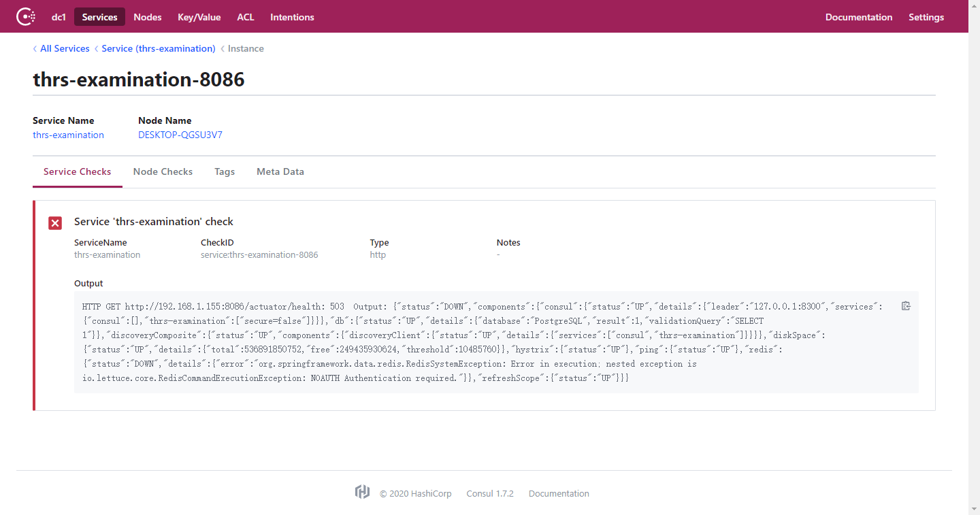Open the Nodes navigation item

click(x=147, y=16)
